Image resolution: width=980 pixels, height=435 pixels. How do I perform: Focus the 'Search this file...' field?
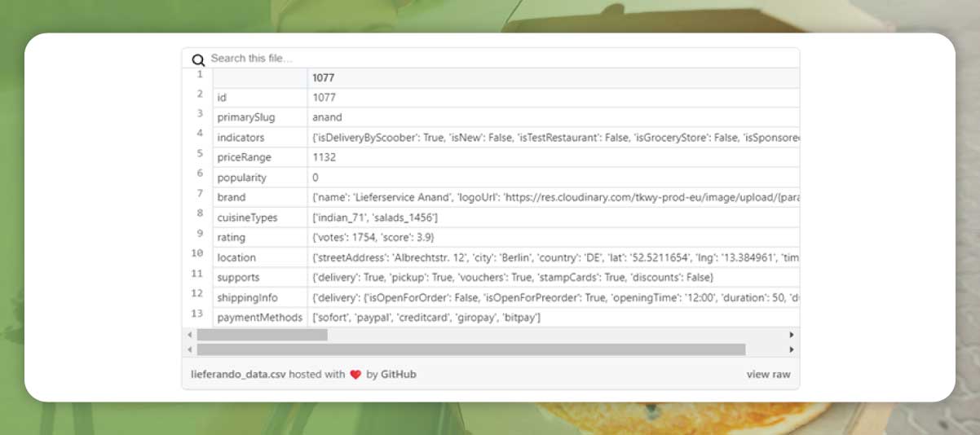pos(501,59)
